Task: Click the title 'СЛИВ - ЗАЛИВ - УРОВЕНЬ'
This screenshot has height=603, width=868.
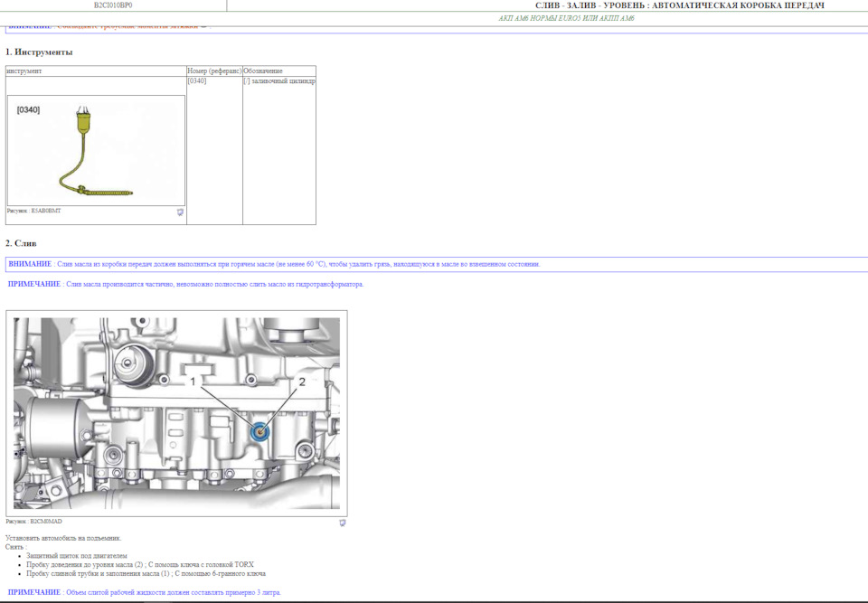Action: (x=680, y=5)
